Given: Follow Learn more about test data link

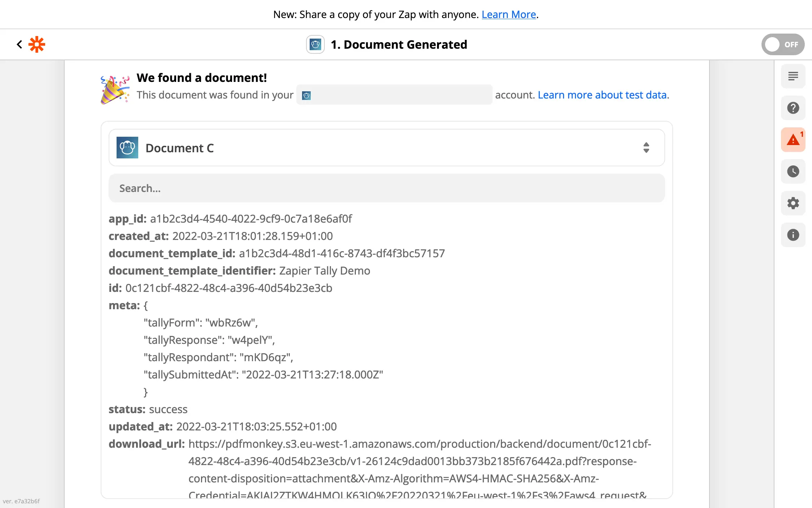Looking at the screenshot, I should tap(603, 95).
